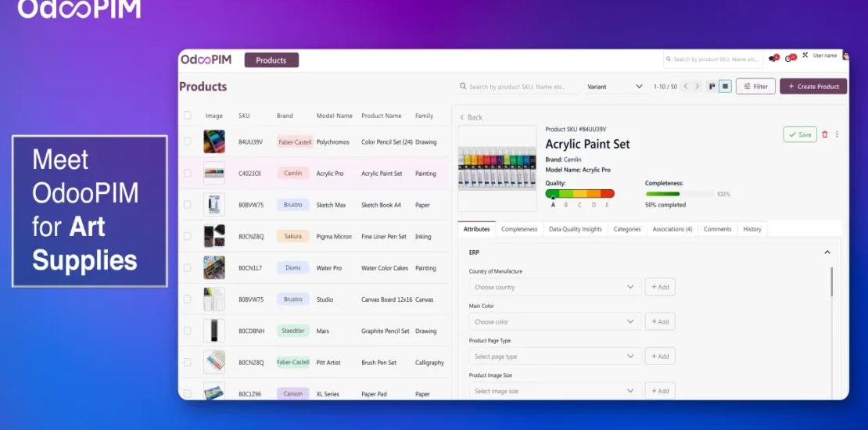
Task: Switch to the Completeness tab
Action: pyautogui.click(x=519, y=229)
